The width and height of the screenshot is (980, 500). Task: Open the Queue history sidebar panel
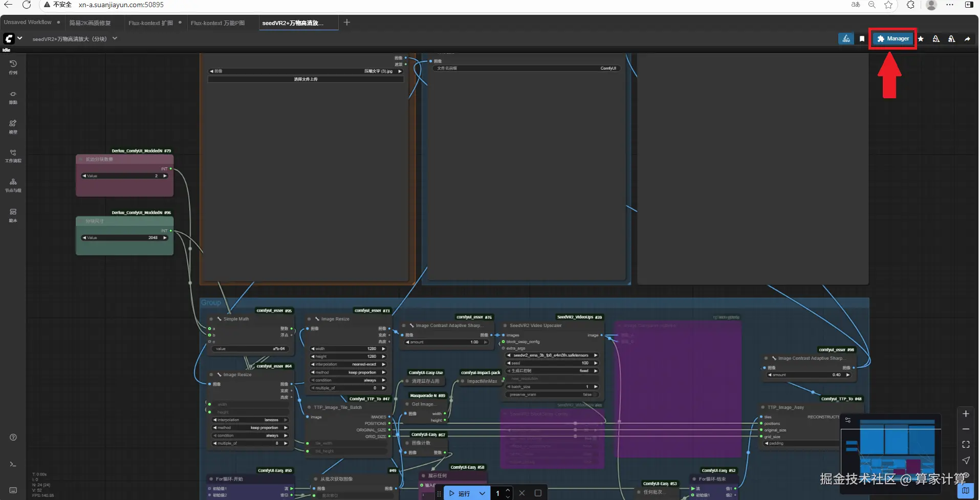[x=13, y=67]
